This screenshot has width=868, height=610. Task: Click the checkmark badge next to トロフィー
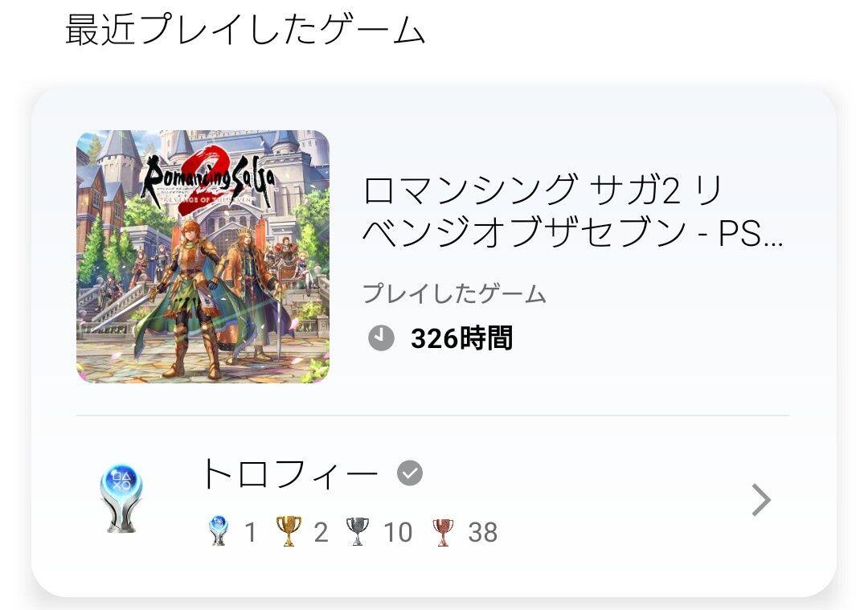tap(410, 473)
